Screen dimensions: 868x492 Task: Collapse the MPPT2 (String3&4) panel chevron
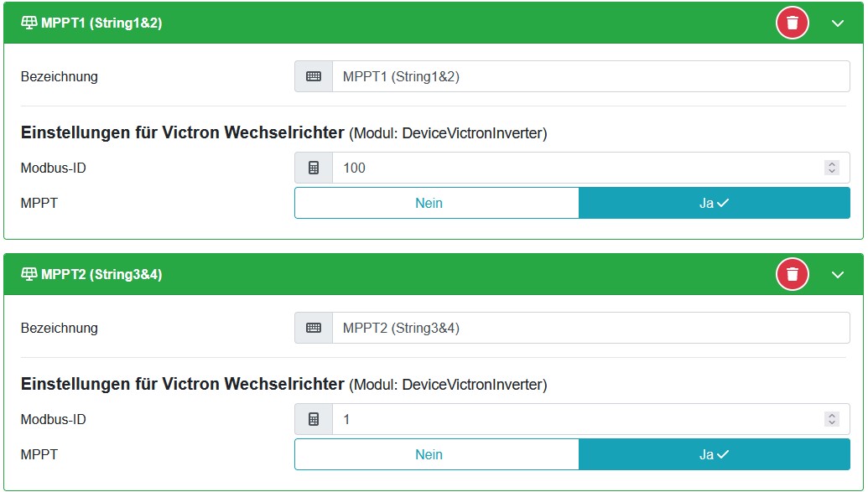[x=837, y=275]
